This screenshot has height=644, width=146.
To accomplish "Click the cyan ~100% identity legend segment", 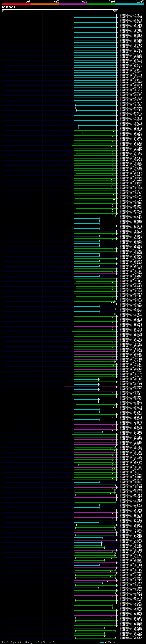I will tap(130, 4).
